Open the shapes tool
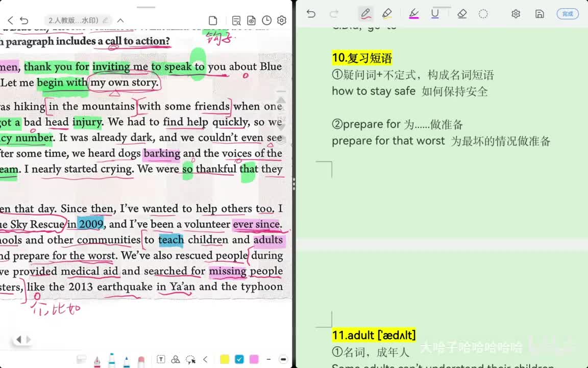 coord(175,359)
